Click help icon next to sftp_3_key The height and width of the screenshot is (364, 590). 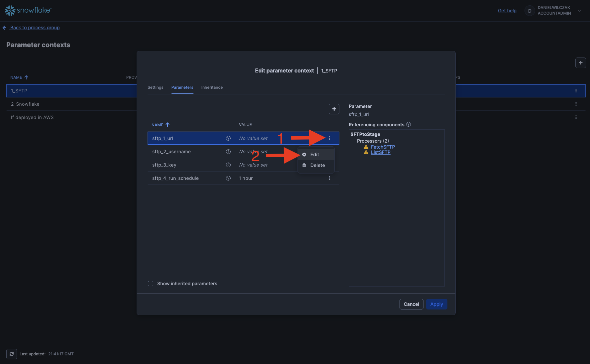pos(228,165)
